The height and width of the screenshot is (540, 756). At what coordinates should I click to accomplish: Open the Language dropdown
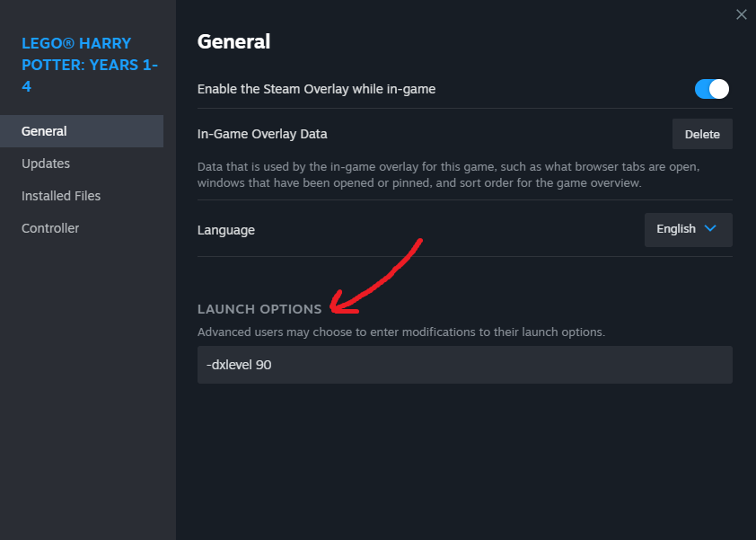point(688,229)
